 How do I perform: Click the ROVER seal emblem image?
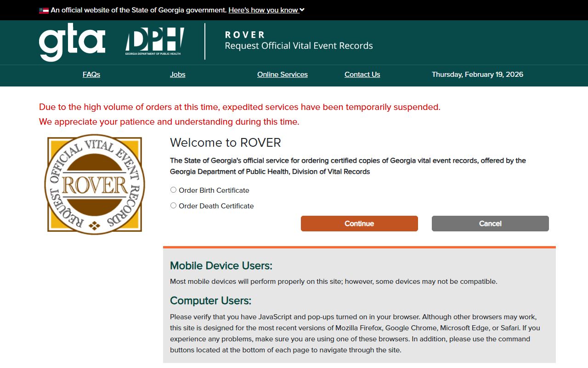[95, 184]
